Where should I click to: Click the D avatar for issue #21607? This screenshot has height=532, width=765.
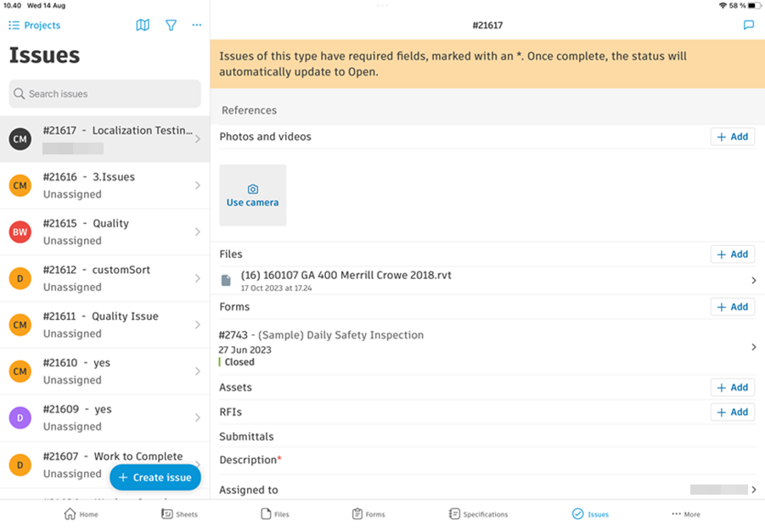[20, 465]
